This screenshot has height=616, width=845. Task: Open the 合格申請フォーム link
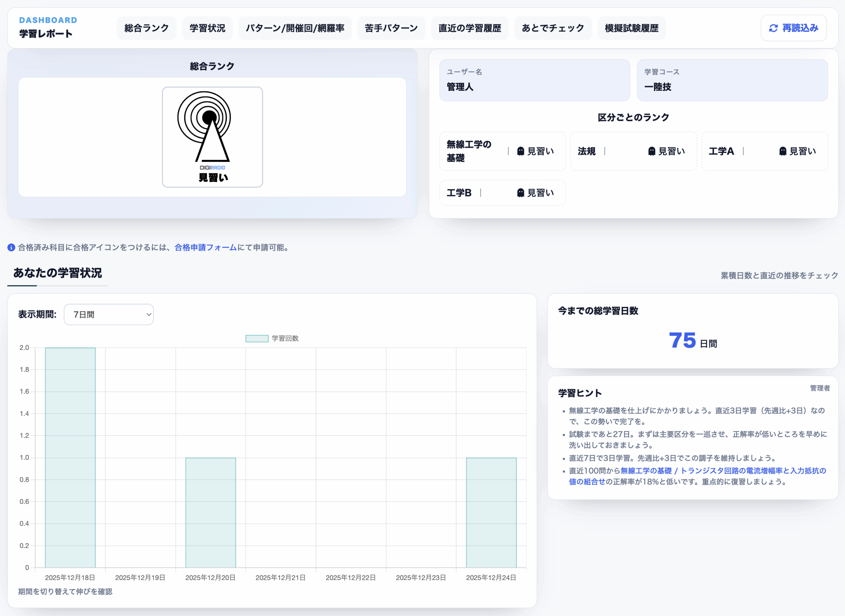[206, 247]
